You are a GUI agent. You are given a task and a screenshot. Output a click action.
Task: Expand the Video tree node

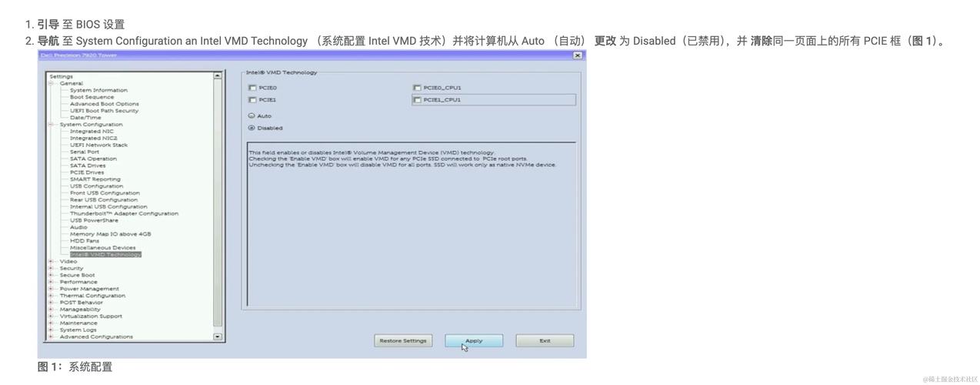52,262
